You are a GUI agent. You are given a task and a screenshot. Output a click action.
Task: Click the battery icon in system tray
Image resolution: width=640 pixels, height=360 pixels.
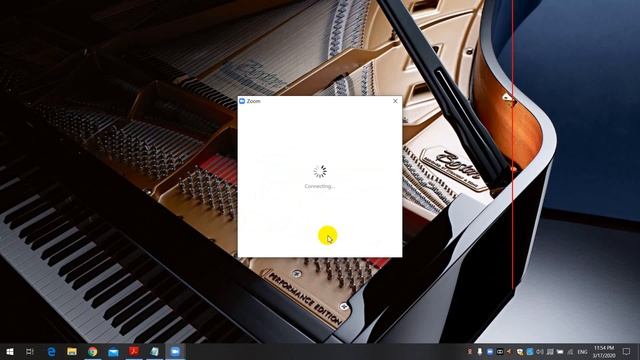click(560, 351)
